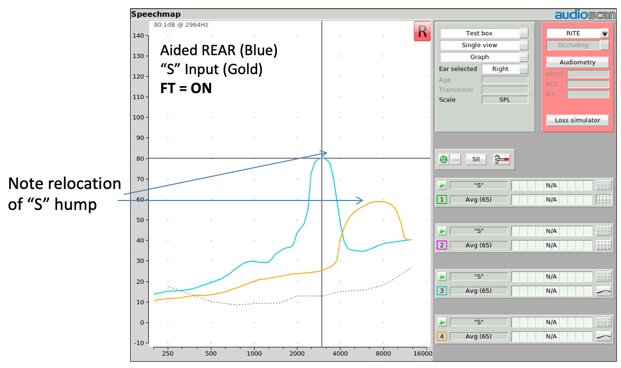621x368 pixels.
Task: Click the Age field
Action: click(x=505, y=80)
